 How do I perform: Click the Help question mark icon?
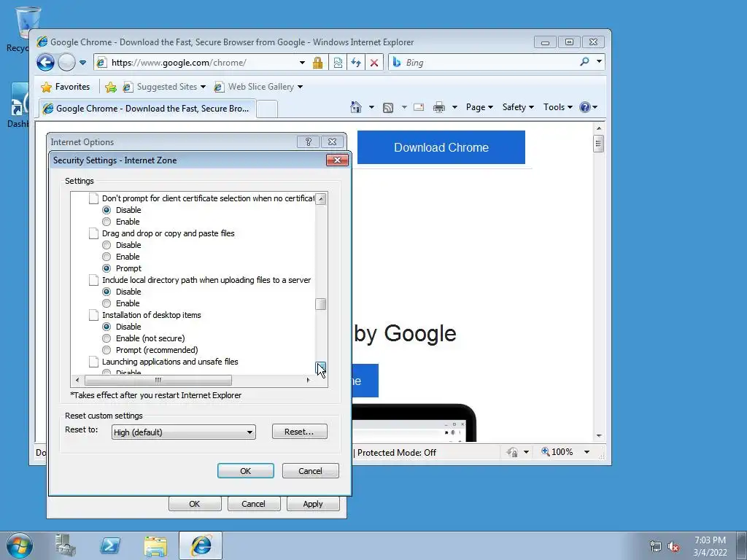[585, 107]
